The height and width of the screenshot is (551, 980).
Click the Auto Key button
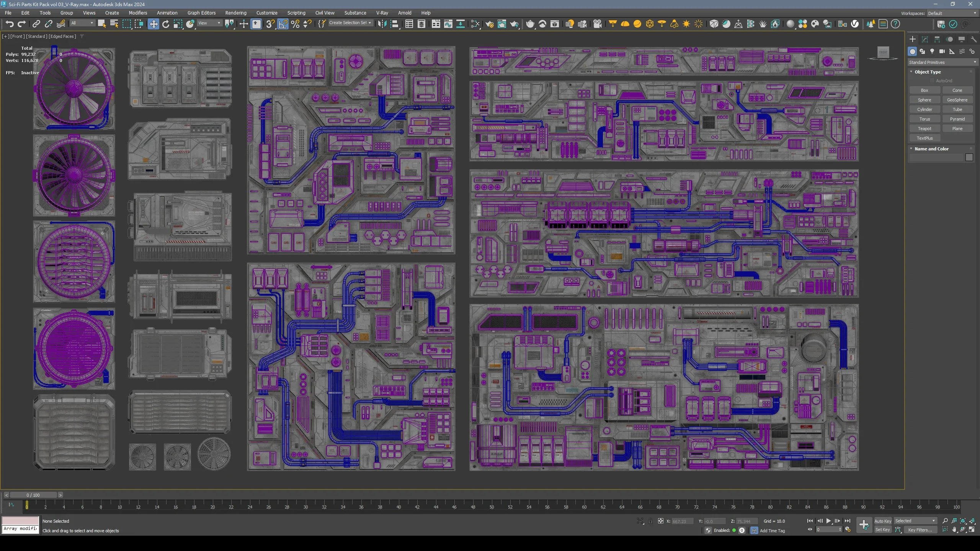882,521
